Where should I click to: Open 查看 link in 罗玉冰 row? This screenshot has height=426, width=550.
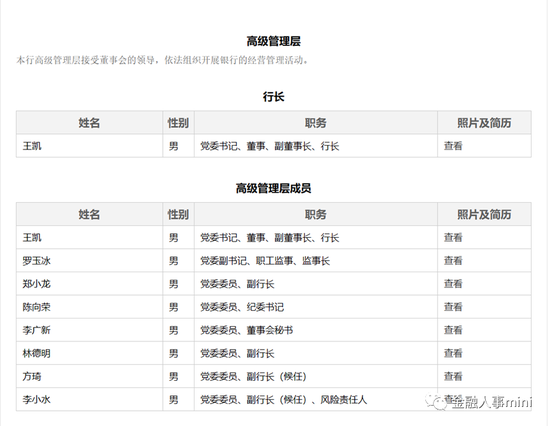click(x=453, y=260)
